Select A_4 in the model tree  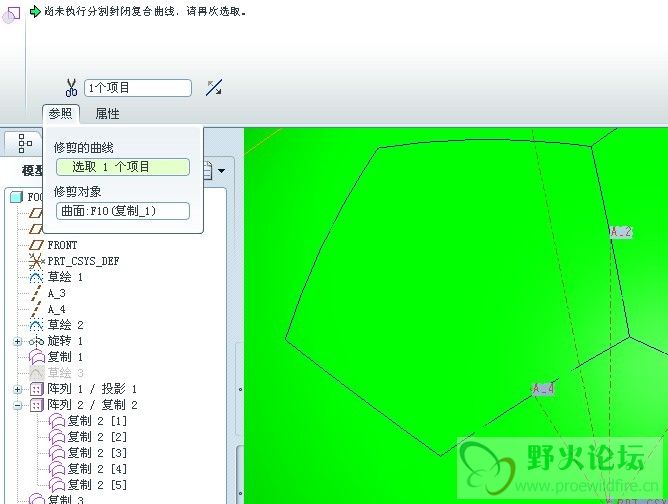pos(57,309)
